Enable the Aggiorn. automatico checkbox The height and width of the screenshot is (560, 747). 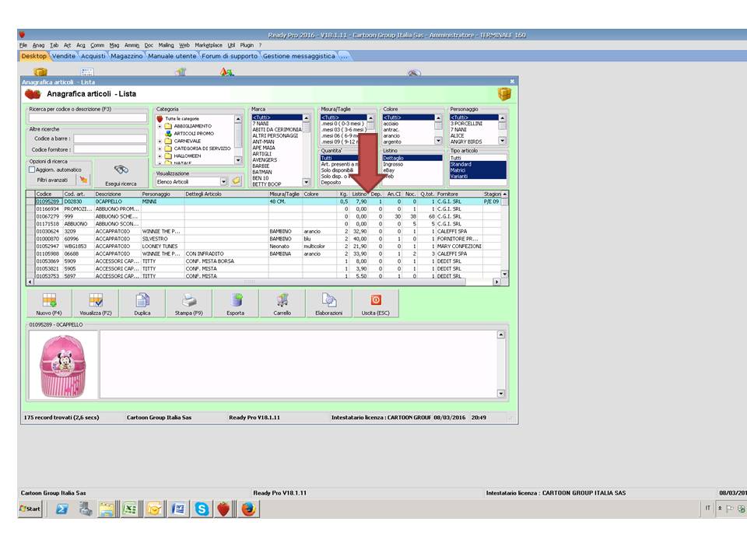pos(32,170)
